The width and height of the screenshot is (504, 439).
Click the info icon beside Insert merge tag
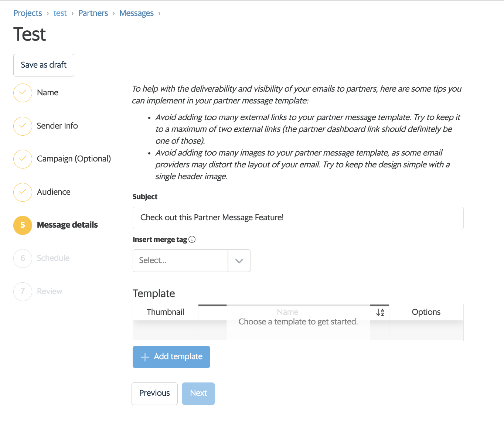192,239
